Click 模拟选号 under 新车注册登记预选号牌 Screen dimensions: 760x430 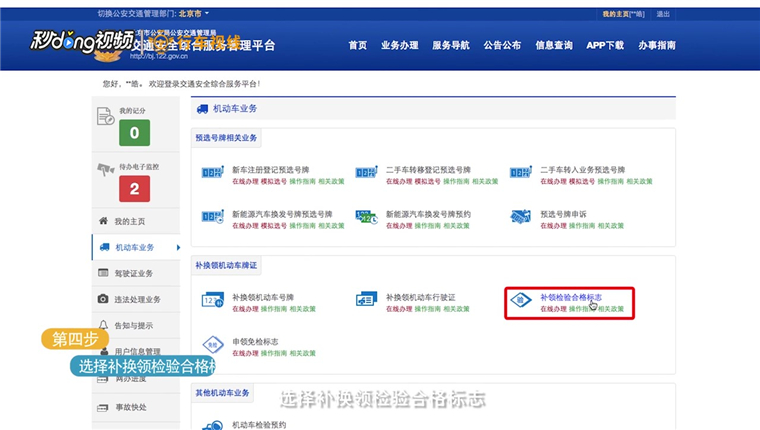click(x=274, y=181)
